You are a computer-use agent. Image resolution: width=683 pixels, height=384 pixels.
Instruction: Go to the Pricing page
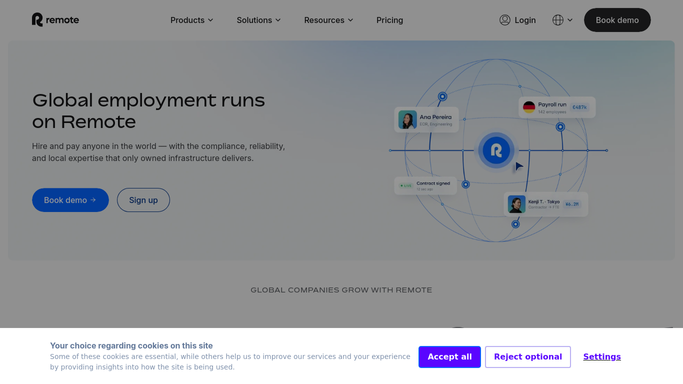[x=389, y=20]
